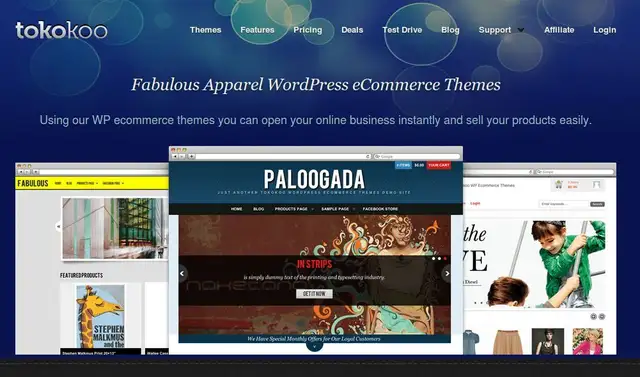Image resolution: width=640 pixels, height=377 pixels.
Task: Open the pink jacket product thumbnail
Action: (587, 342)
